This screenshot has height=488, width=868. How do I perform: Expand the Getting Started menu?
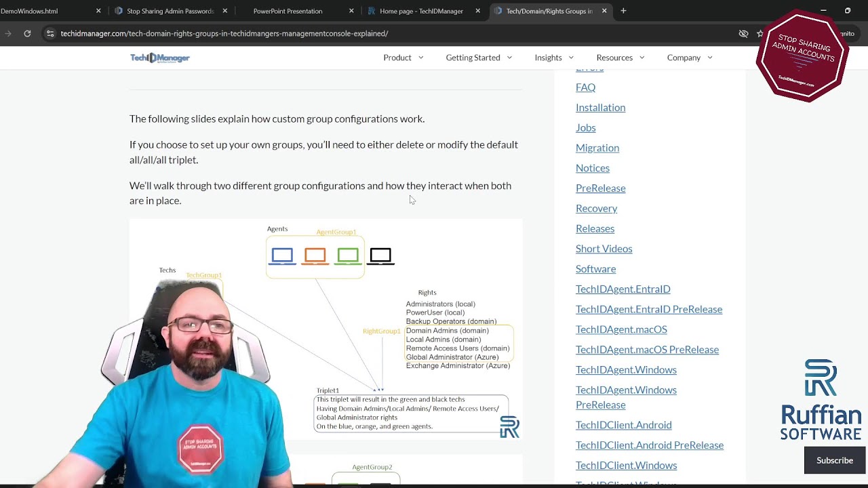click(x=479, y=58)
